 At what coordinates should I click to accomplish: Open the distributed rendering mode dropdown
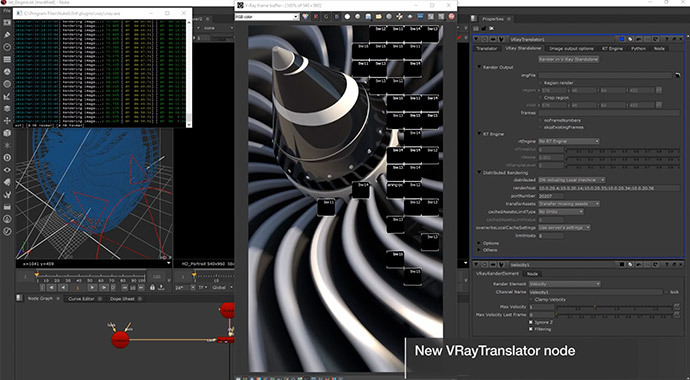pos(572,180)
